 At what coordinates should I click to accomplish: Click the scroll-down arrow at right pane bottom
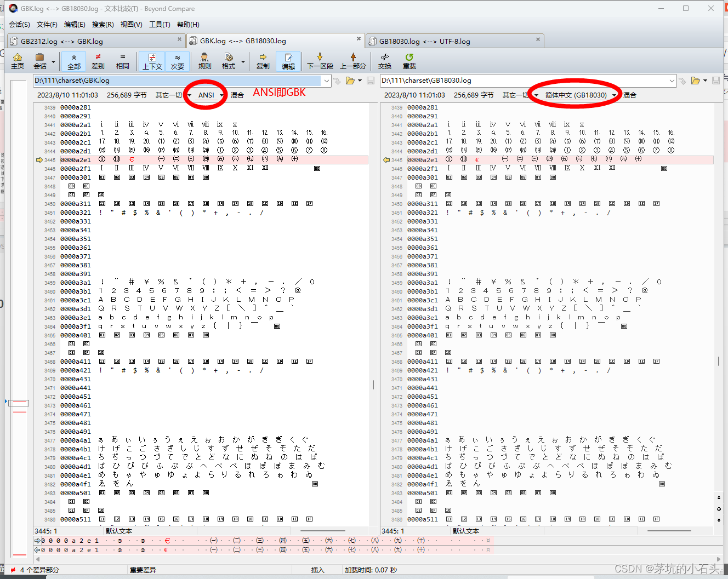coord(719,520)
